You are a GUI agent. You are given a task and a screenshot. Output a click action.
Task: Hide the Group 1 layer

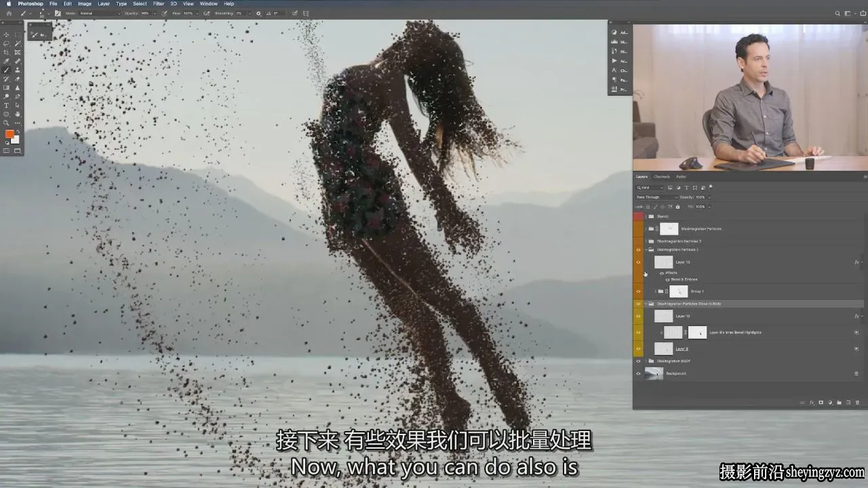click(x=638, y=291)
